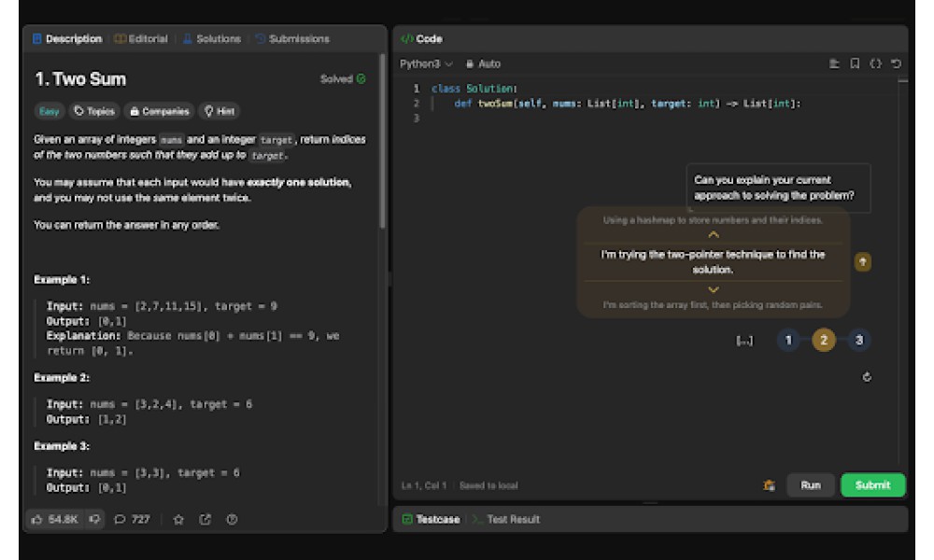Select the hashmap answer option
934x560 pixels.
[x=713, y=220]
